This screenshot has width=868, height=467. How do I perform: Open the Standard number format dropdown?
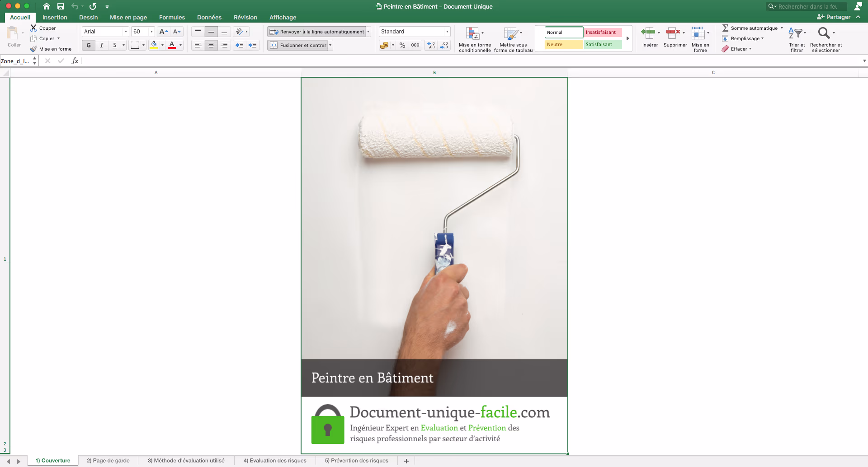click(447, 32)
